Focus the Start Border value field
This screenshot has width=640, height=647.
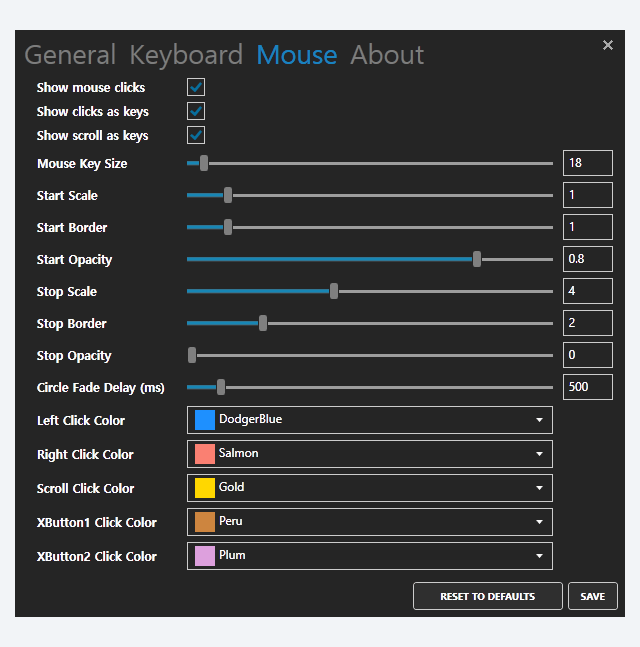(588, 227)
